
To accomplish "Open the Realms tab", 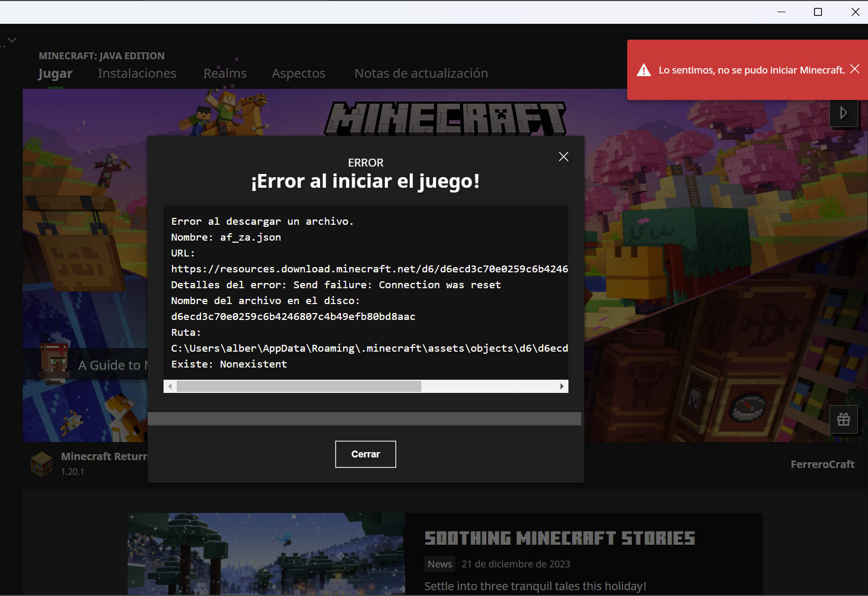I will (225, 74).
